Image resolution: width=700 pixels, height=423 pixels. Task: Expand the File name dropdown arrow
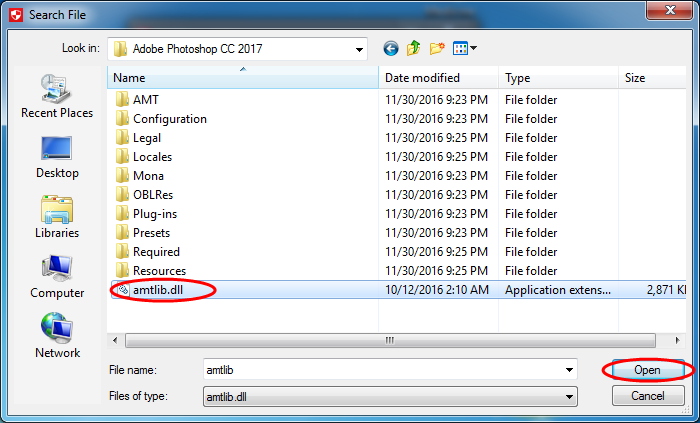[x=569, y=370]
